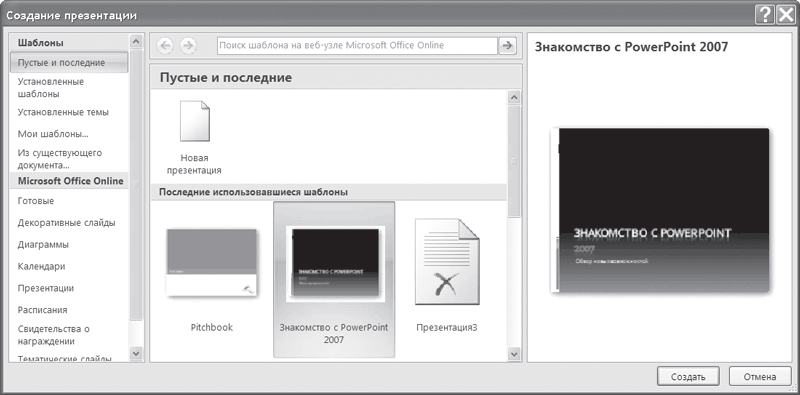800x395 pixels.
Task: Open Календари online category
Action: (x=41, y=266)
